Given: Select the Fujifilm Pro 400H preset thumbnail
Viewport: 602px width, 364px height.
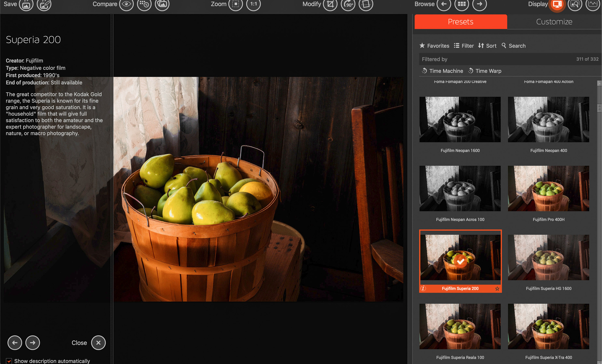Looking at the screenshot, I should (548, 189).
